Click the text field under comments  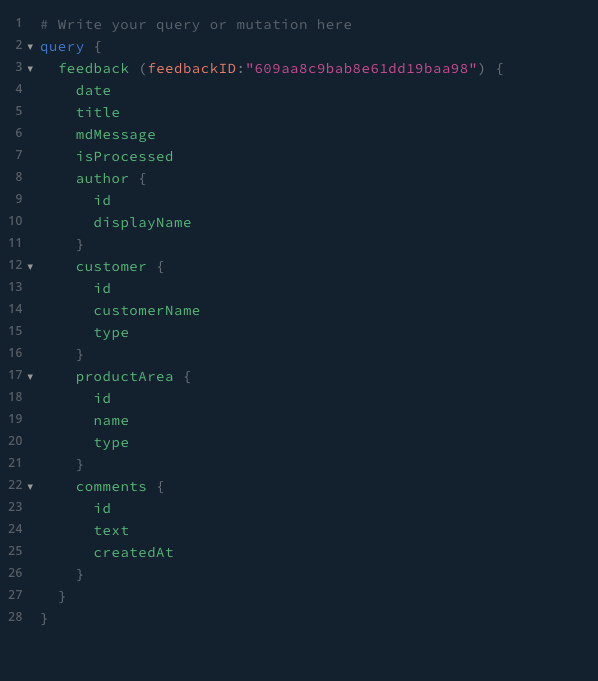click(x=111, y=531)
